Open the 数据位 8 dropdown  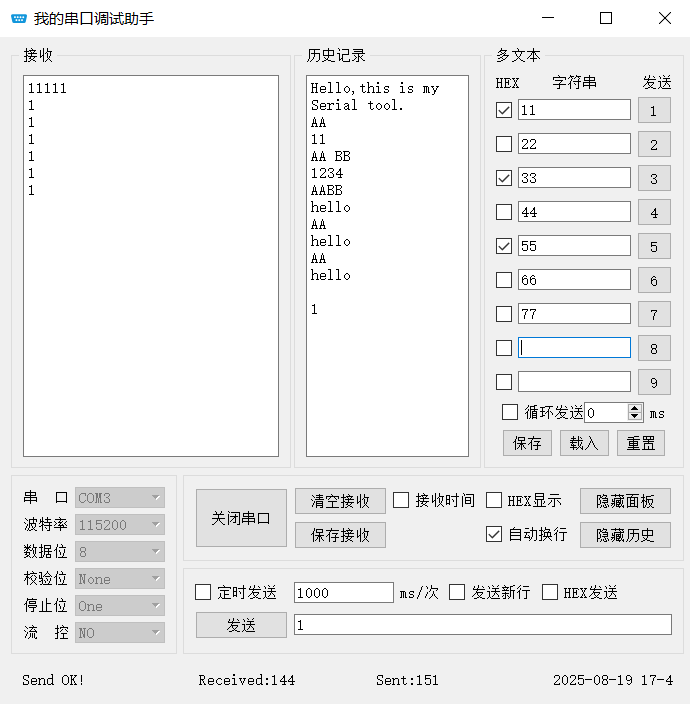[120, 551]
